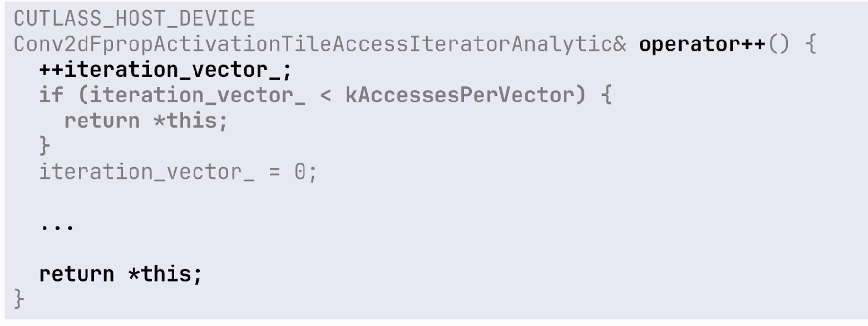Click iteration_vector_ in the assignment to zero
Image resolution: width=868 pixels, height=326 pixels.
click(146, 172)
